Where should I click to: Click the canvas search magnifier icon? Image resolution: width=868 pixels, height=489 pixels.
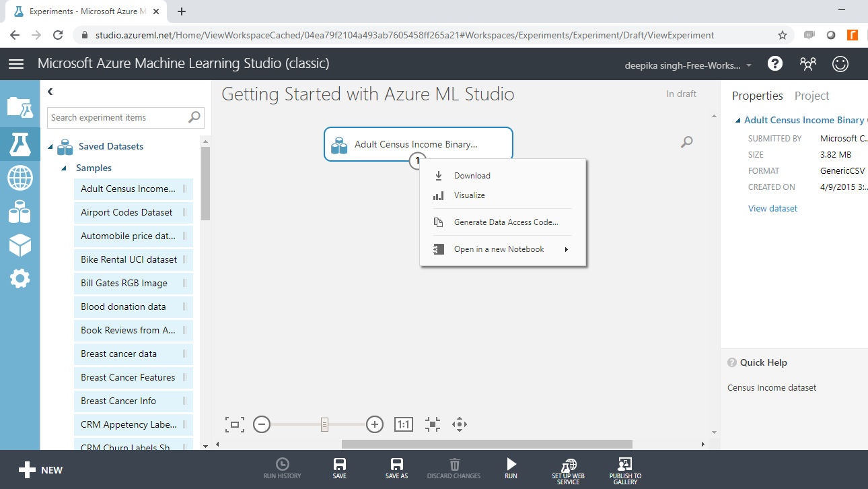click(x=686, y=141)
